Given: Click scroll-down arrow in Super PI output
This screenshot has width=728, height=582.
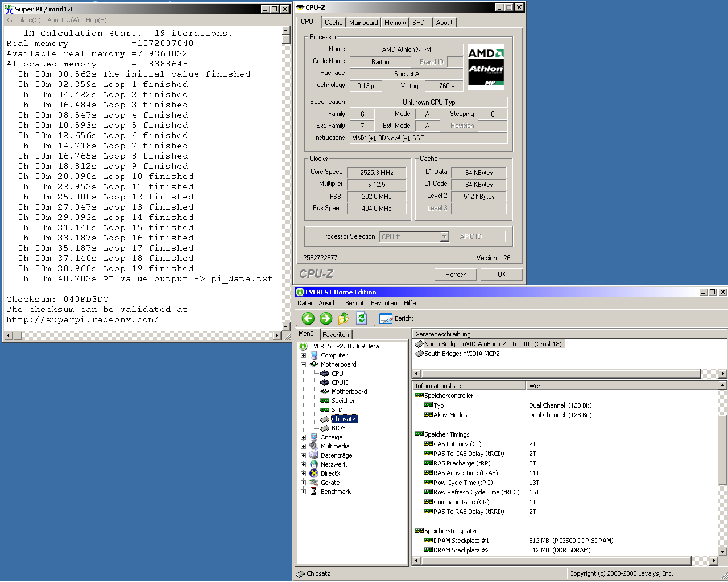Looking at the screenshot, I should [286, 326].
